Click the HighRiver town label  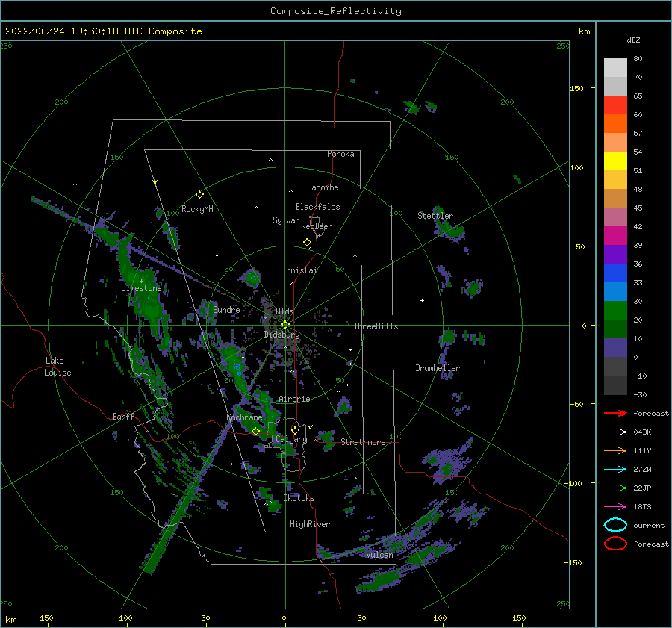[x=310, y=524]
